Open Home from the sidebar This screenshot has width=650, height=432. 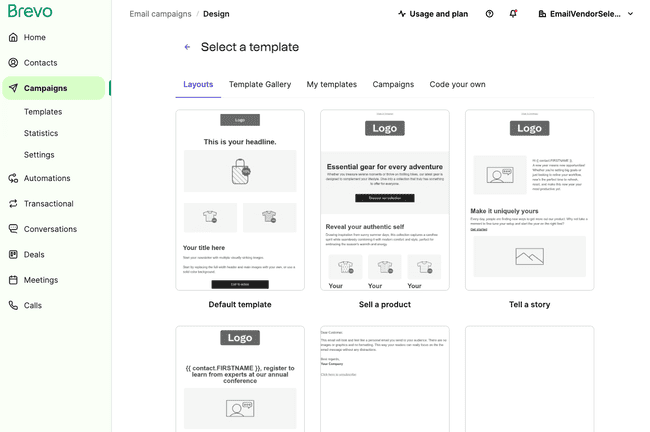[x=35, y=37]
